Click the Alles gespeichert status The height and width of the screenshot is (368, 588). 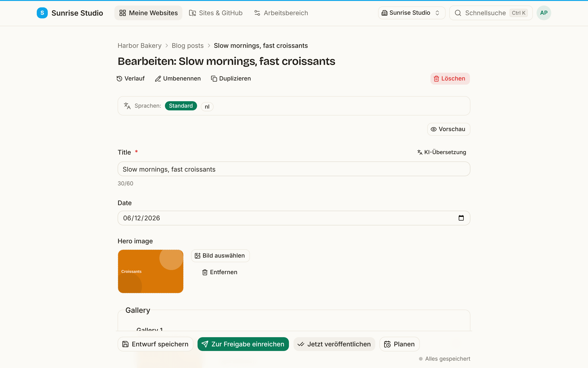(x=444, y=359)
